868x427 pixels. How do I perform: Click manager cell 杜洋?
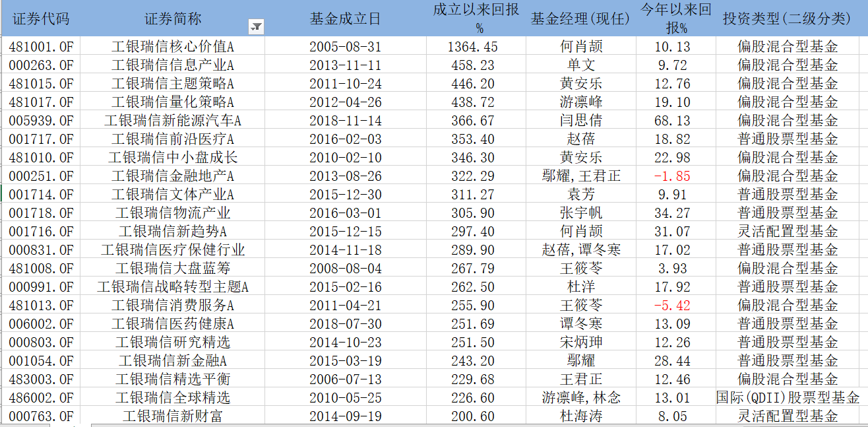coord(580,286)
